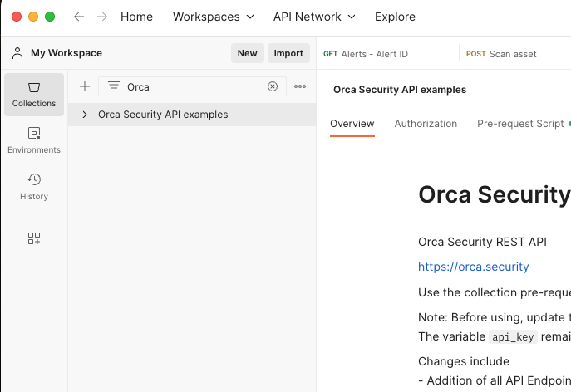Viewport: 571px width, 392px height.
Task: Open the API Network dropdown
Action: [314, 17]
